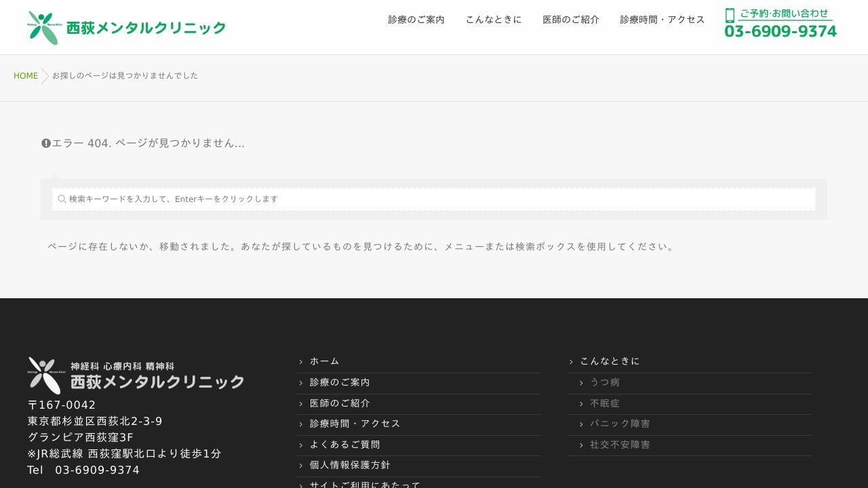Click the chevron beside ホーム footer link

301,361
